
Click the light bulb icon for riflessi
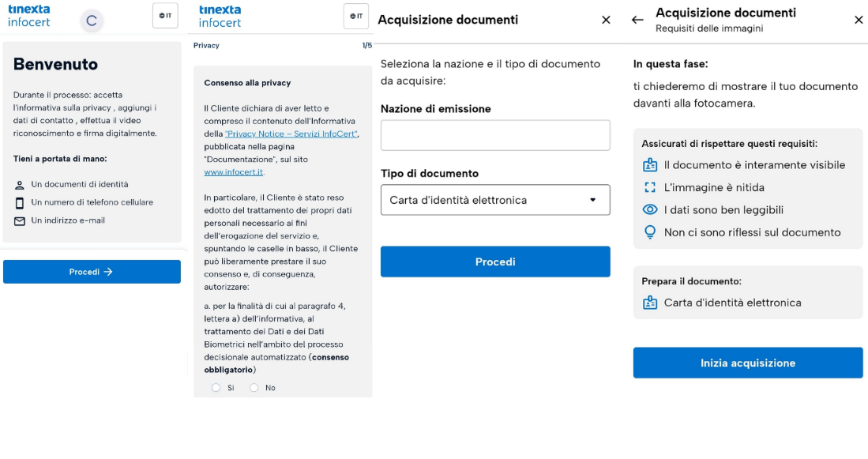(x=650, y=232)
